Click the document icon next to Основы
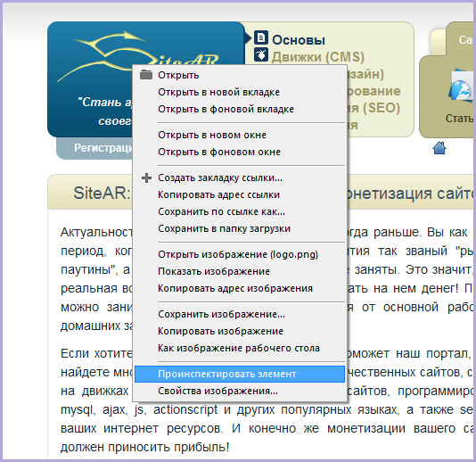This screenshot has width=476, height=462. pyautogui.click(x=261, y=37)
